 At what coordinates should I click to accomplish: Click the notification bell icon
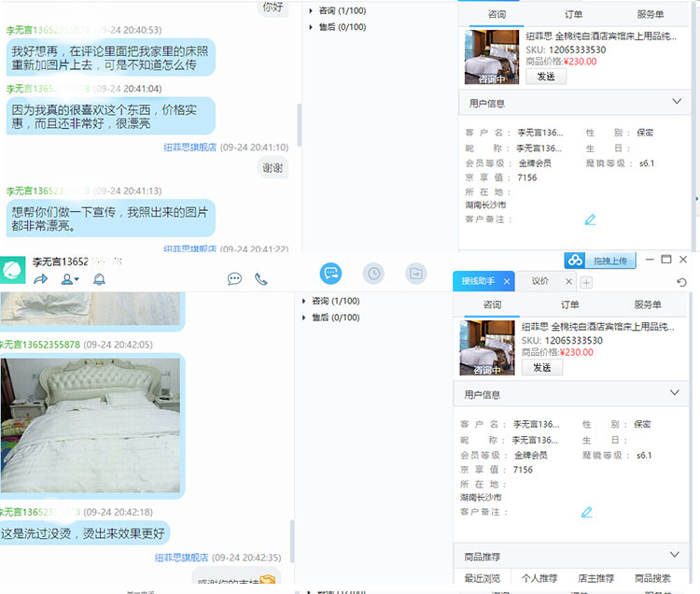[x=99, y=279]
